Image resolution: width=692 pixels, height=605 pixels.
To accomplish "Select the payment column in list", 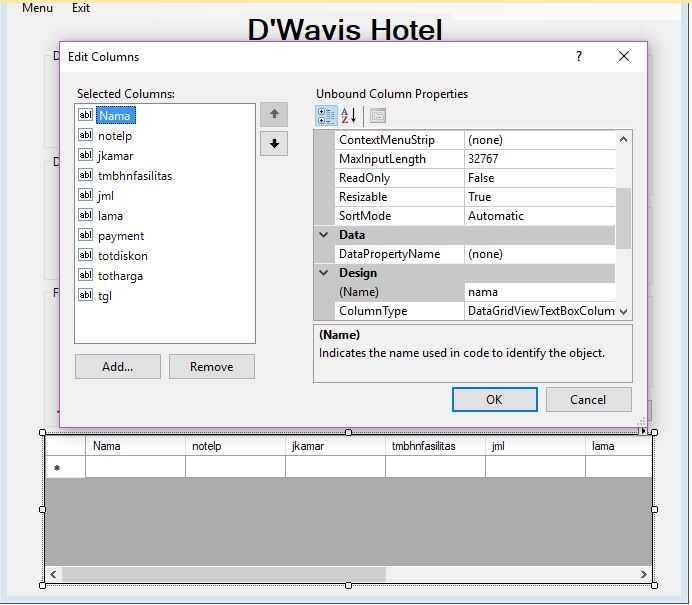I will click(121, 236).
